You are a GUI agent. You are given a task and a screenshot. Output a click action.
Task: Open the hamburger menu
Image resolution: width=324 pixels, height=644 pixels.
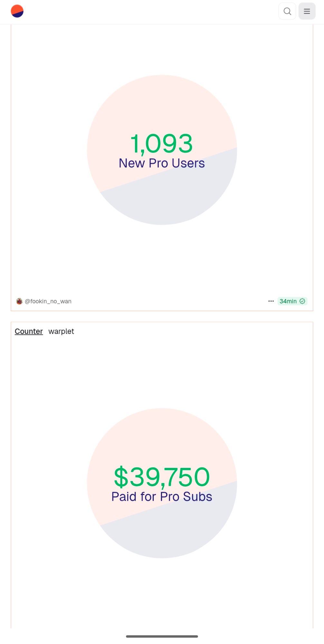point(307,11)
